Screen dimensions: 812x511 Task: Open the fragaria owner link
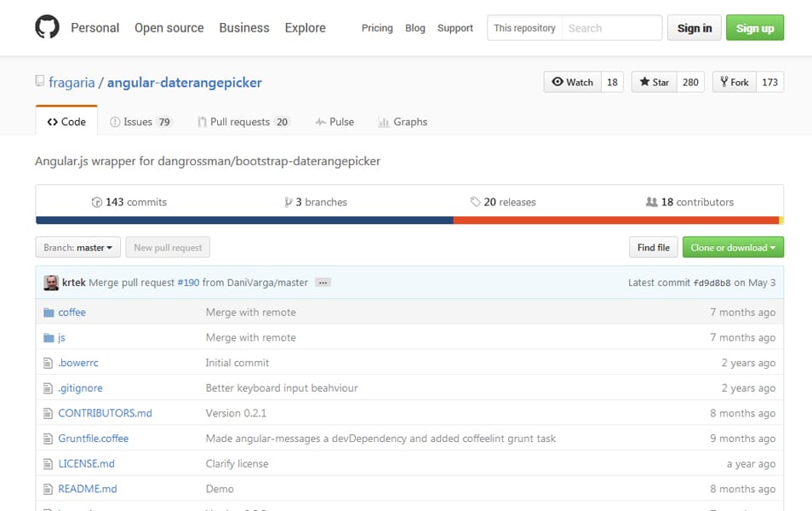tap(71, 83)
